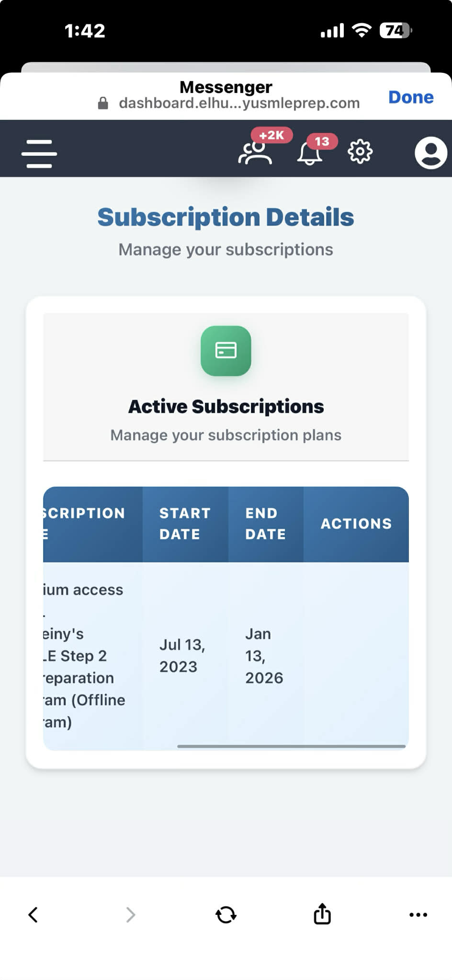452x980 pixels.
Task: Tap the Jul 13, 2023 start date cell
Action: [x=182, y=656]
